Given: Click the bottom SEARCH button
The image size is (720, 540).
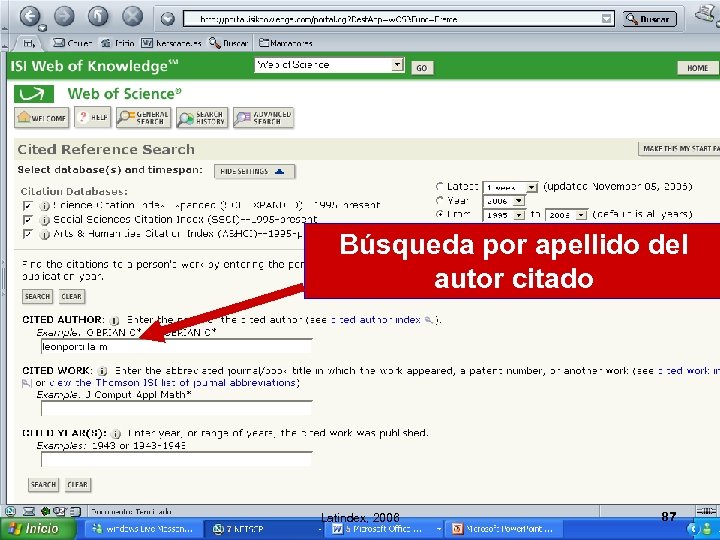Looking at the screenshot, I should pyautogui.click(x=43, y=485).
